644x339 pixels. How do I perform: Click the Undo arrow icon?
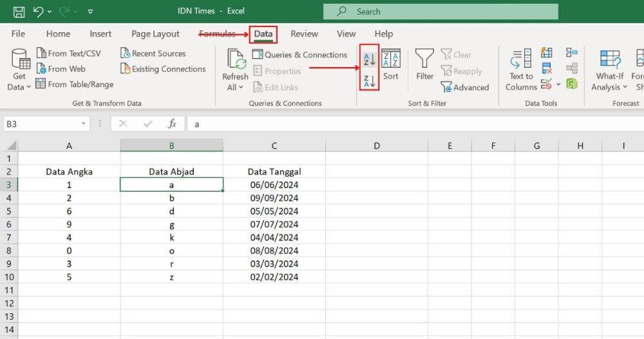click(x=39, y=12)
